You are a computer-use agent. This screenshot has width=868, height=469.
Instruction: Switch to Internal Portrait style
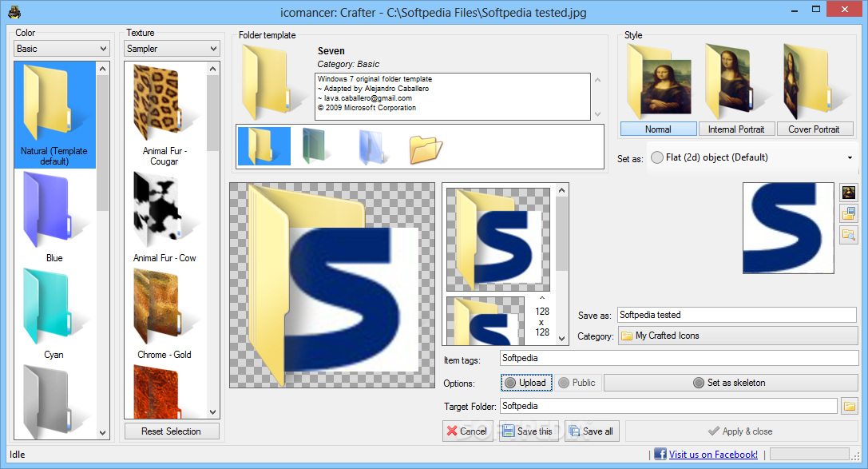tap(735, 129)
